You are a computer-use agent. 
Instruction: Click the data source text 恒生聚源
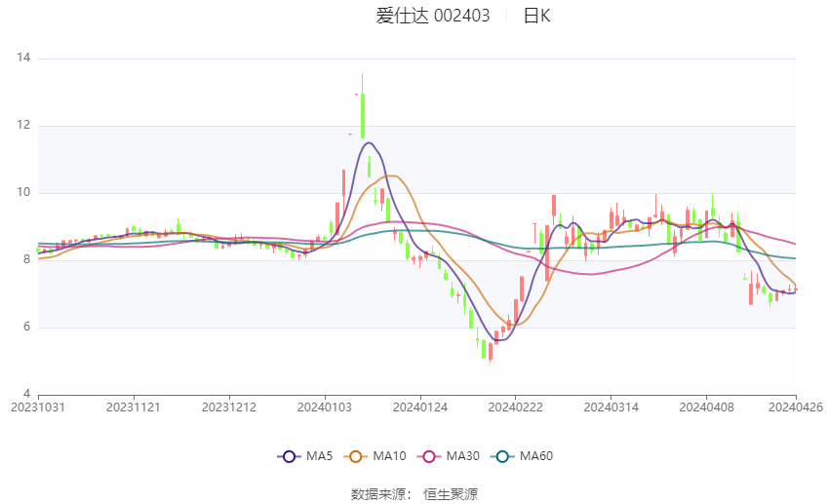tap(451, 494)
